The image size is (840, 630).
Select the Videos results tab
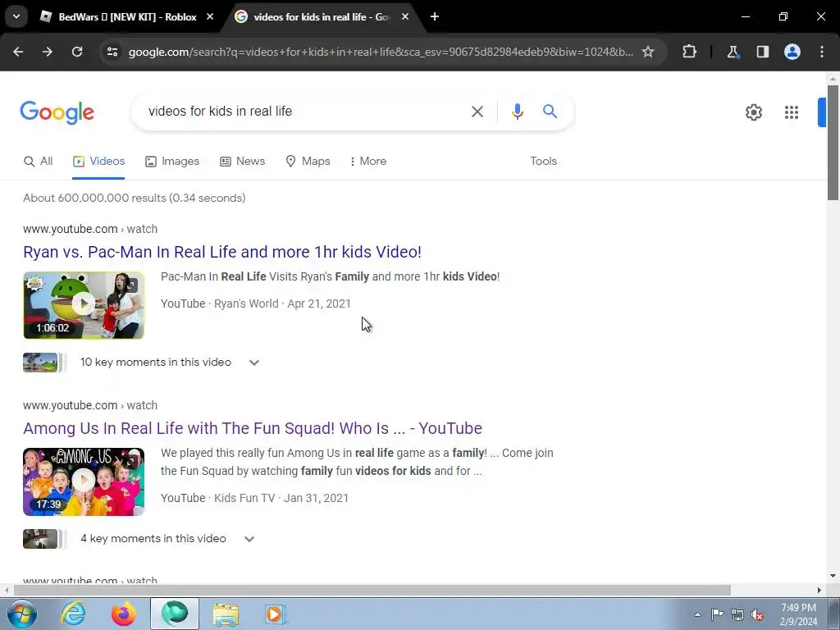tap(98, 162)
